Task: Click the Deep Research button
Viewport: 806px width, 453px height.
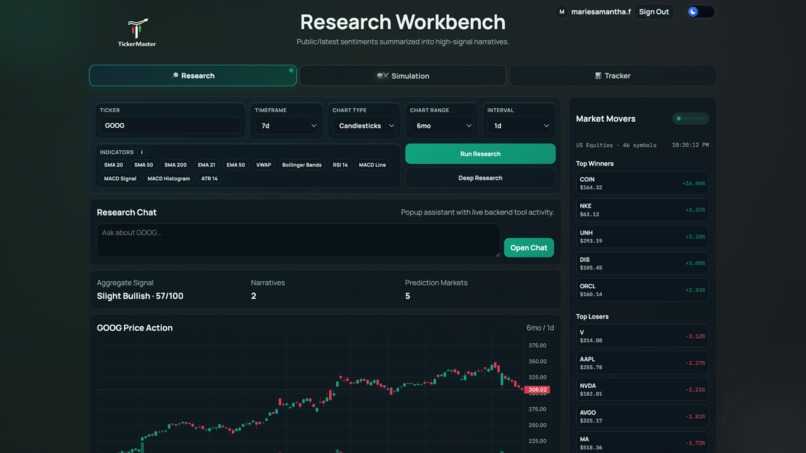Action: point(480,178)
